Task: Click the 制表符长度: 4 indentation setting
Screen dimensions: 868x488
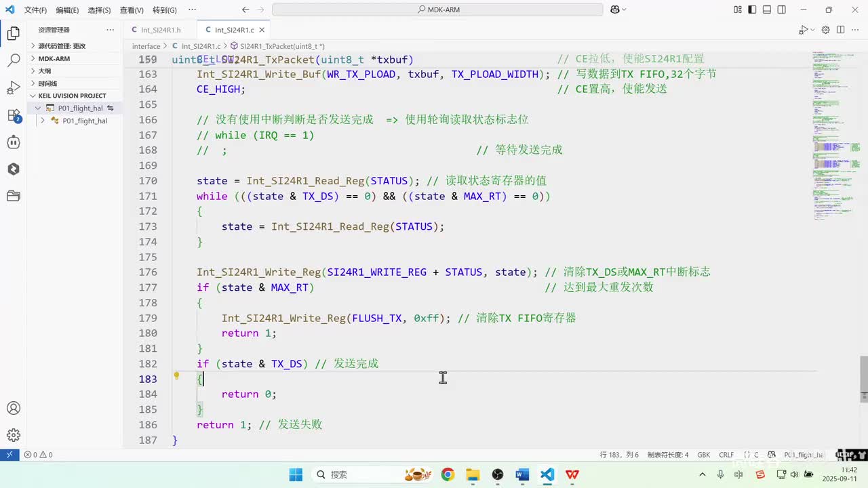Action: pos(667,455)
